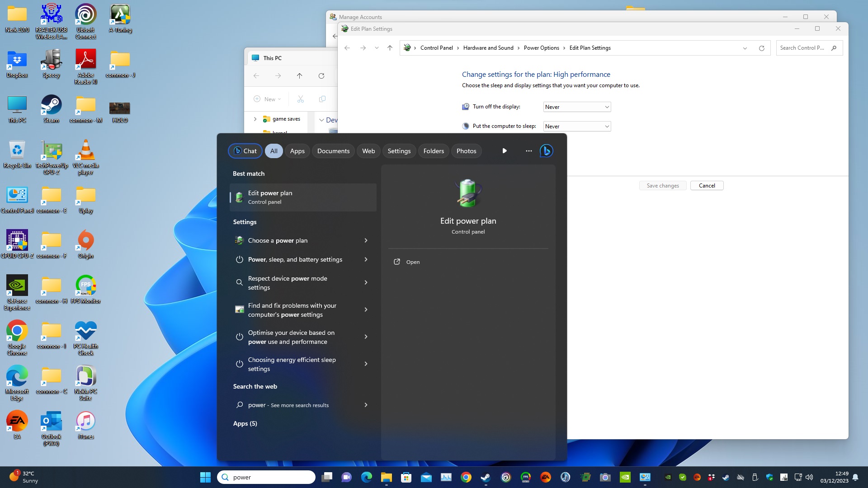Click the Documents search filter tab

pos(333,151)
